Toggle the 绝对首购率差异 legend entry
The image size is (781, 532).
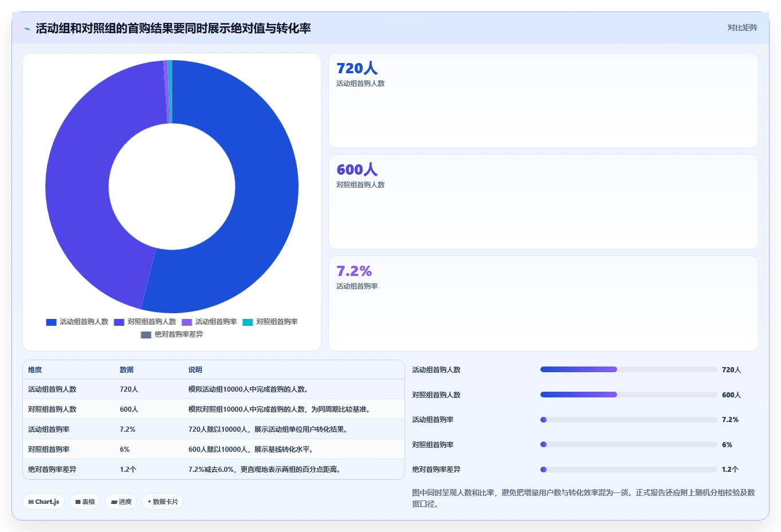172,334
